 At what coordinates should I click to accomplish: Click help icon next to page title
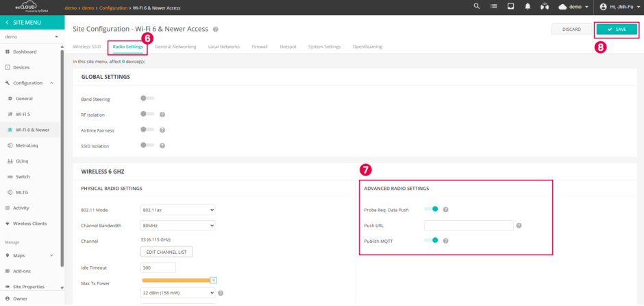(x=215, y=30)
